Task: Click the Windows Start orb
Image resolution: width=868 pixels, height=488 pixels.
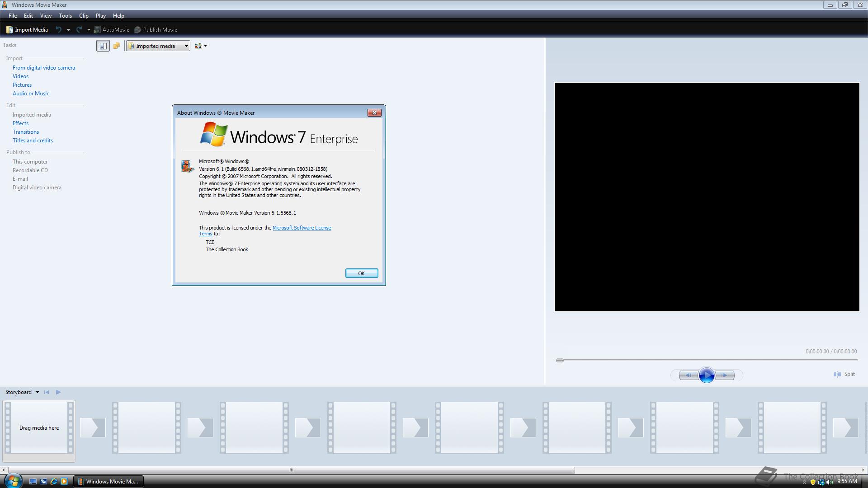Action: (13, 481)
